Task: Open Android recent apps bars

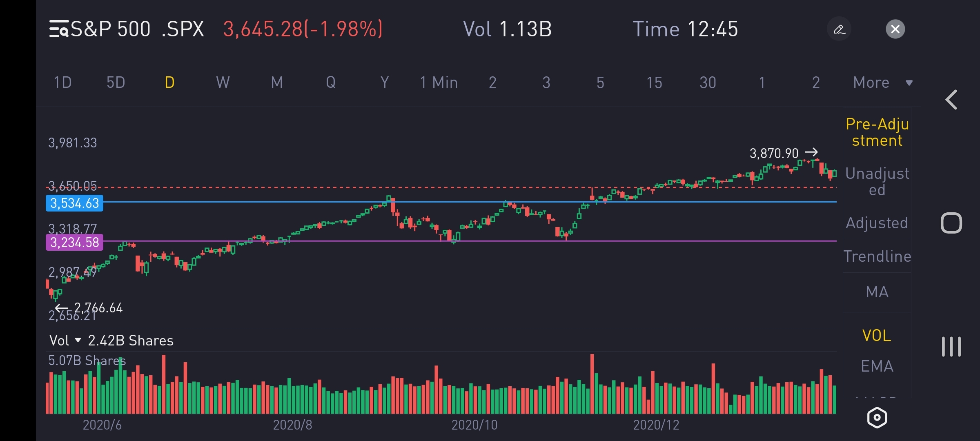Action: pos(951,347)
